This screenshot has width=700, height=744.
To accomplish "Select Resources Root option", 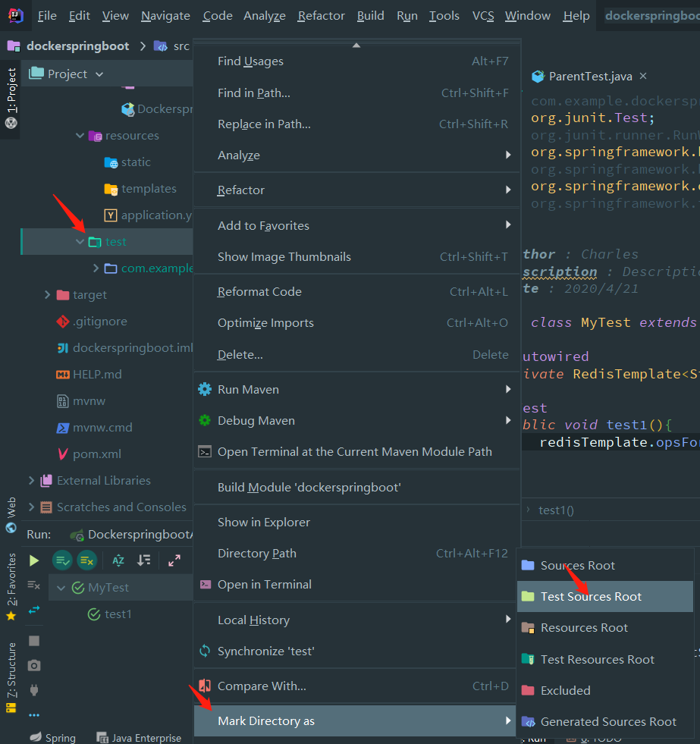I will click(604, 628).
